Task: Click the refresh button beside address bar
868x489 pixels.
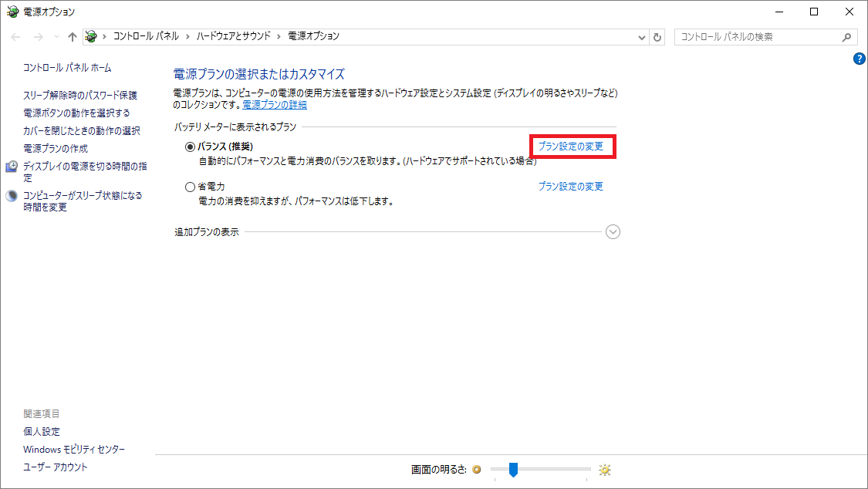Action: (x=657, y=37)
